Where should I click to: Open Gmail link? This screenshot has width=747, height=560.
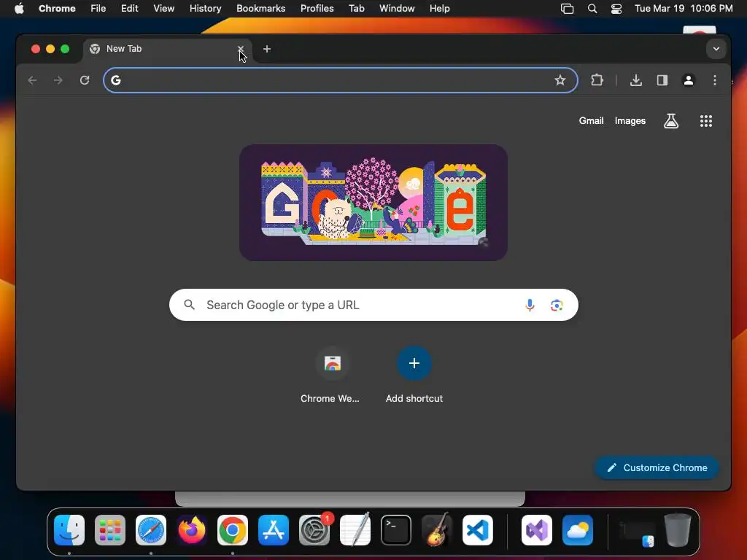[591, 121]
